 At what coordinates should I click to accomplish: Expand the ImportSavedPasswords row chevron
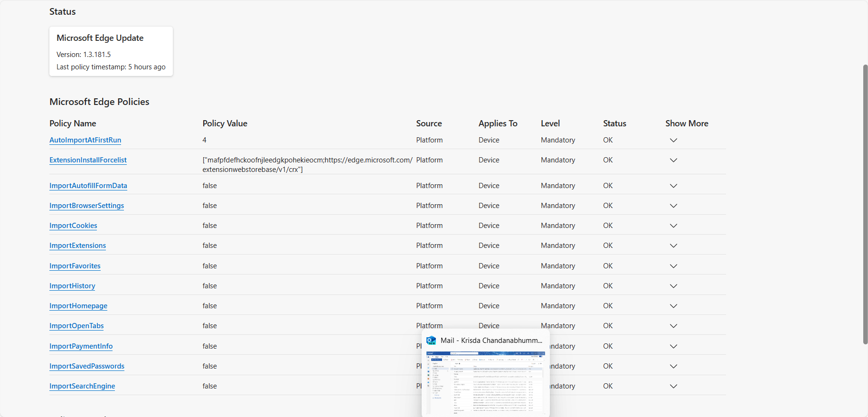tap(673, 366)
